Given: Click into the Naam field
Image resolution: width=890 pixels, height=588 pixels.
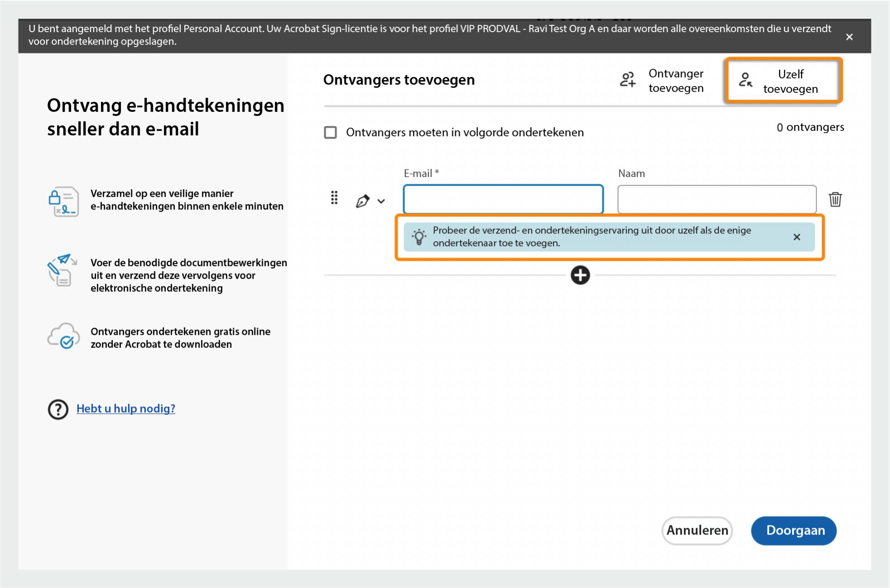Looking at the screenshot, I should point(716,199).
